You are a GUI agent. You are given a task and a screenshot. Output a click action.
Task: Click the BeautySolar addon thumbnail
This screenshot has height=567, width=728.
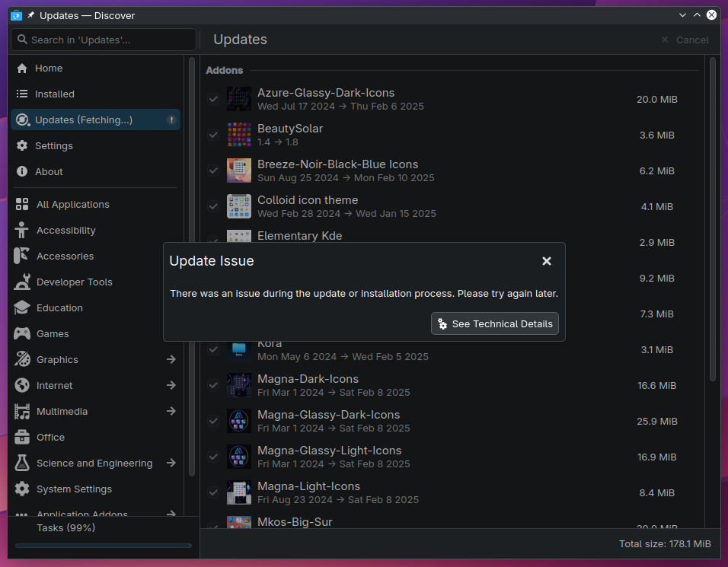coord(239,135)
